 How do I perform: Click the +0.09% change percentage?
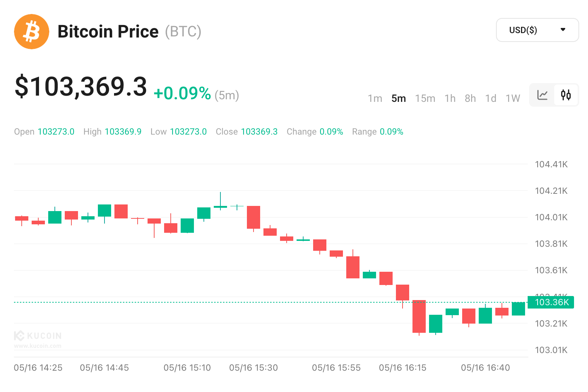[183, 93]
